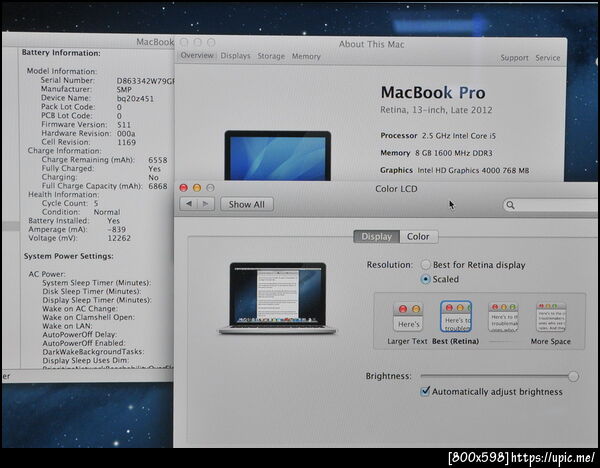Image resolution: width=600 pixels, height=468 pixels.
Task: Click the 'Wake on LAN:' row
Action: coord(67,326)
